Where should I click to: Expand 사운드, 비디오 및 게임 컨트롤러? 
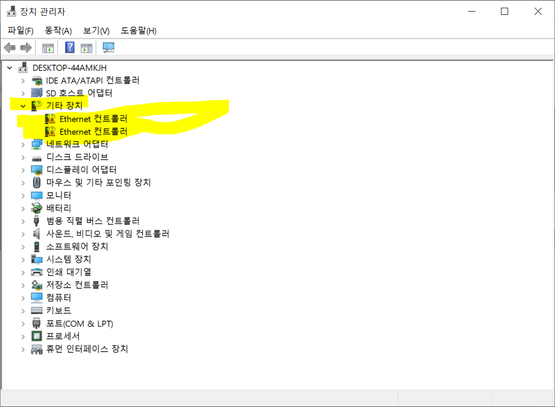[23, 234]
